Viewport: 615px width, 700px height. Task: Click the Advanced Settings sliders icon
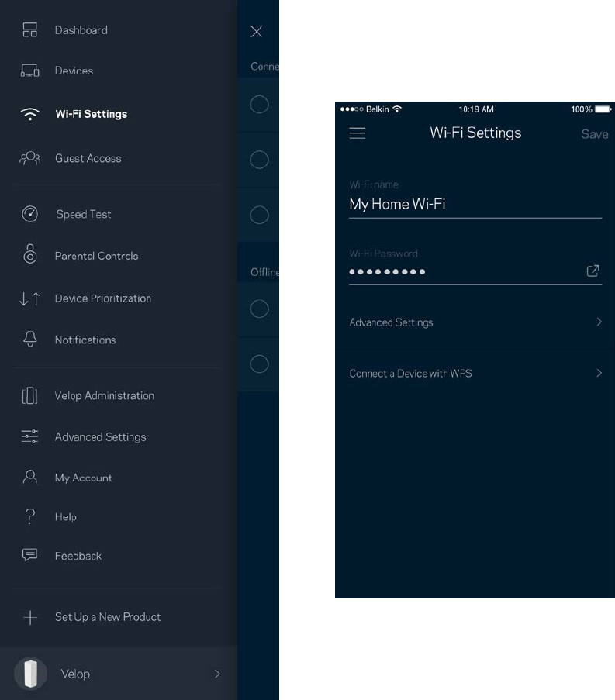(x=30, y=436)
